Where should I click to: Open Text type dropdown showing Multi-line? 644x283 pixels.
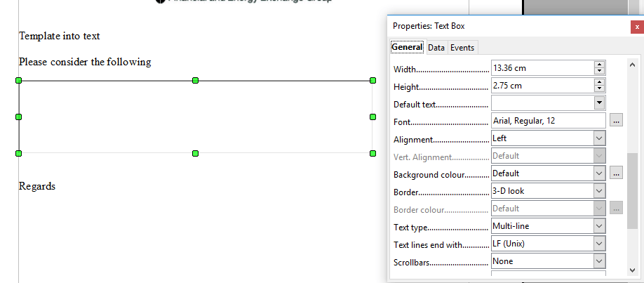click(x=599, y=226)
